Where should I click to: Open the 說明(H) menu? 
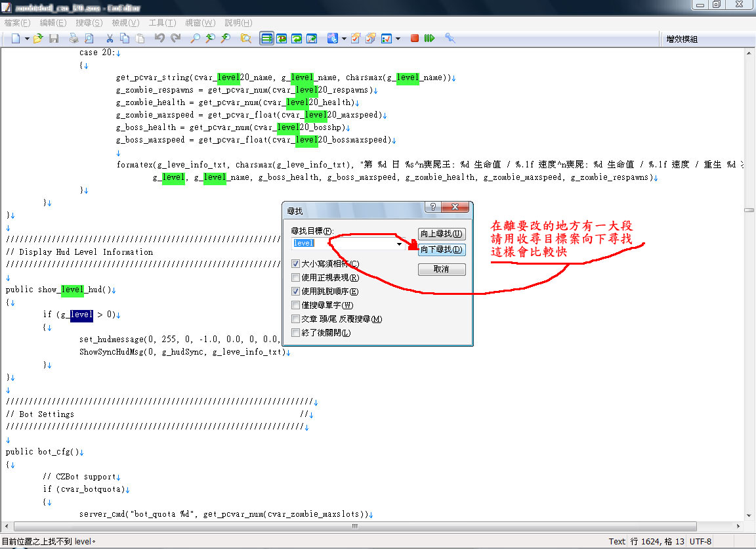(x=238, y=23)
